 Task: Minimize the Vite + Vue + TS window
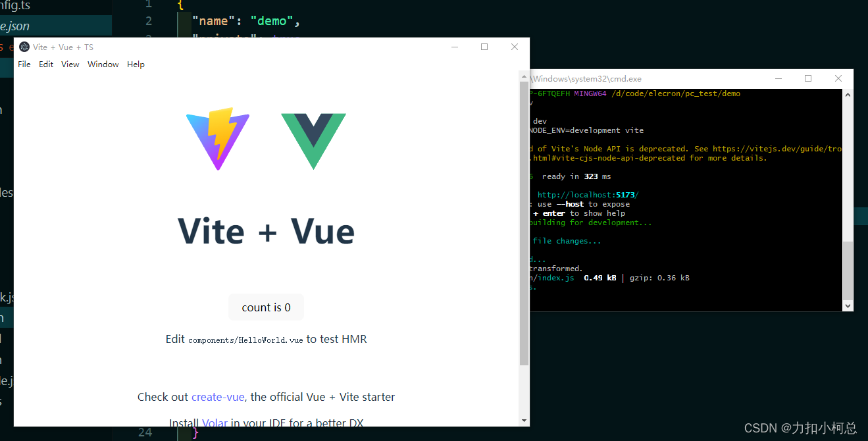454,47
